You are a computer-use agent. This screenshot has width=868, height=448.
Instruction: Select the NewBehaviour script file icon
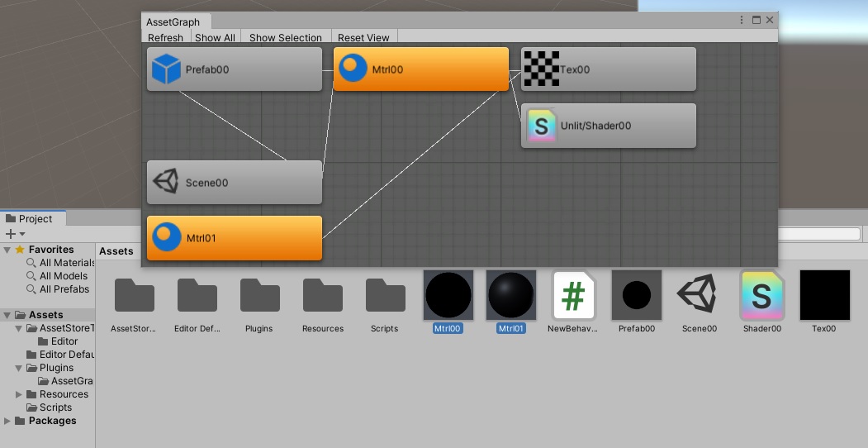coord(573,296)
